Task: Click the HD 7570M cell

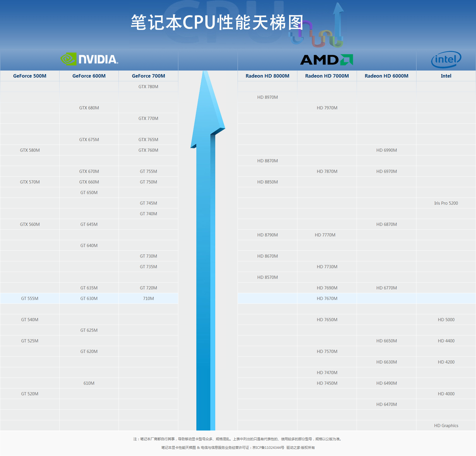Action: tap(327, 352)
